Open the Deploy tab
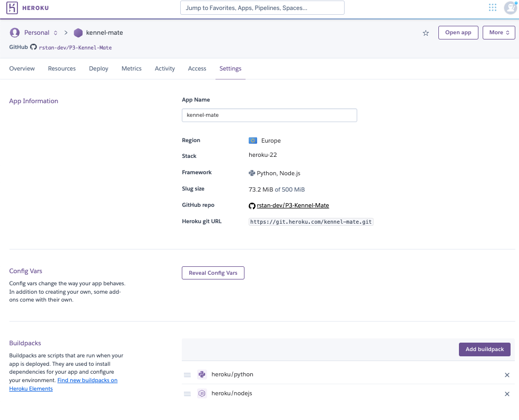519x420 pixels. (99, 68)
